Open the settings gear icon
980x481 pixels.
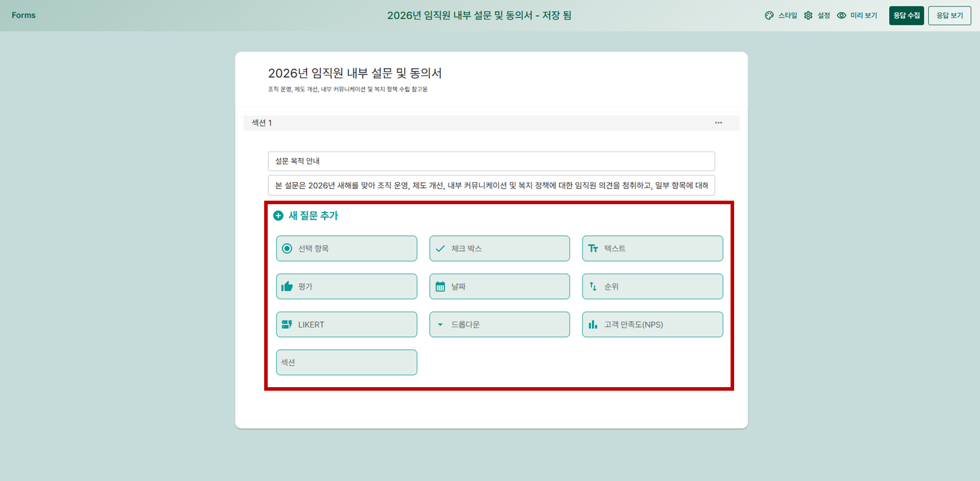click(808, 15)
